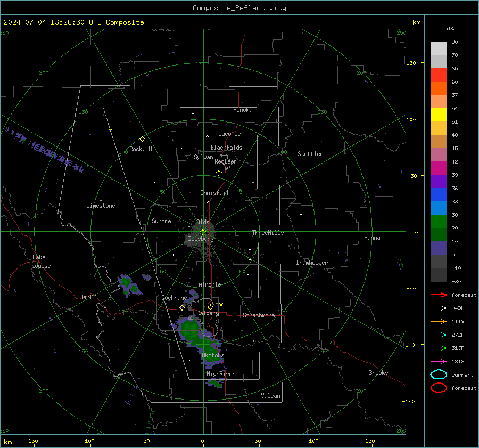Click the Vulcan town label
479x448 pixels.
click(x=270, y=396)
